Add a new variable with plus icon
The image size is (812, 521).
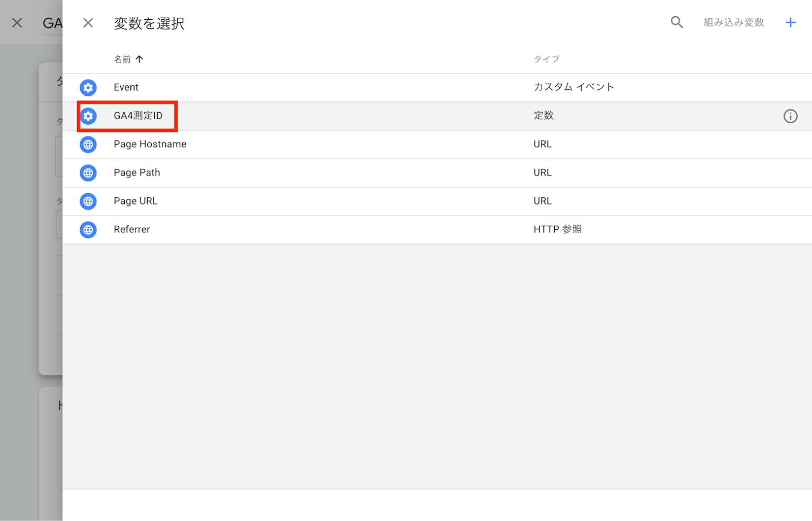point(791,22)
